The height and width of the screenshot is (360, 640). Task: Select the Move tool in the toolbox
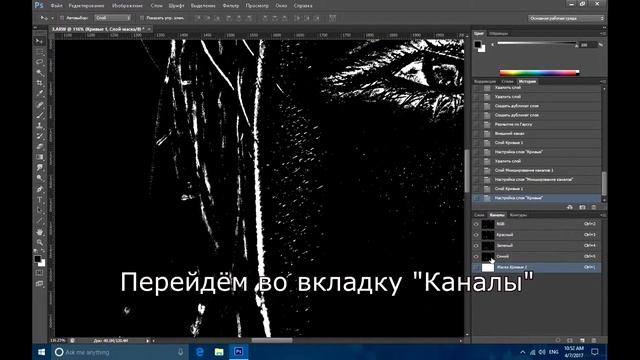[x=40, y=41]
